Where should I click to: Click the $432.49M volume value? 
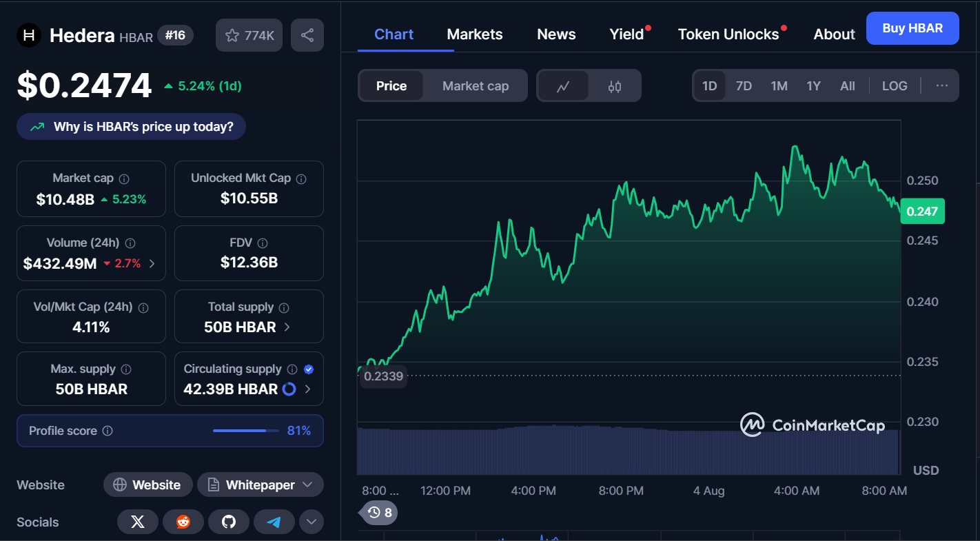coord(60,263)
